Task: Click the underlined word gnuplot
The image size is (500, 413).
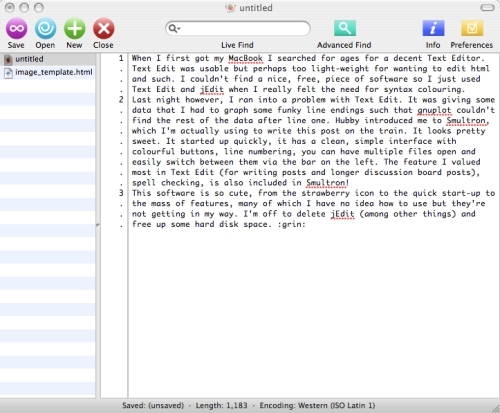Action: 434,110
